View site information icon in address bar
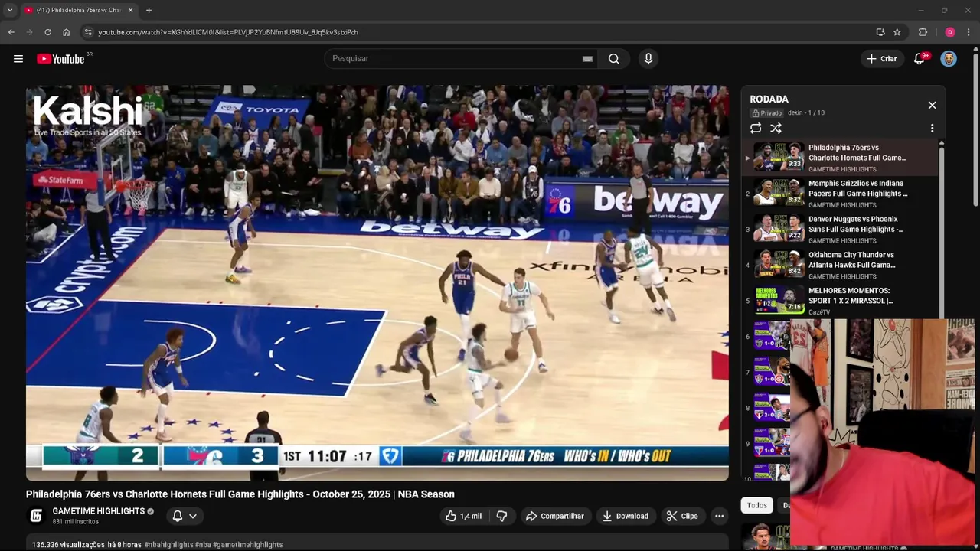980x551 pixels. [88, 32]
